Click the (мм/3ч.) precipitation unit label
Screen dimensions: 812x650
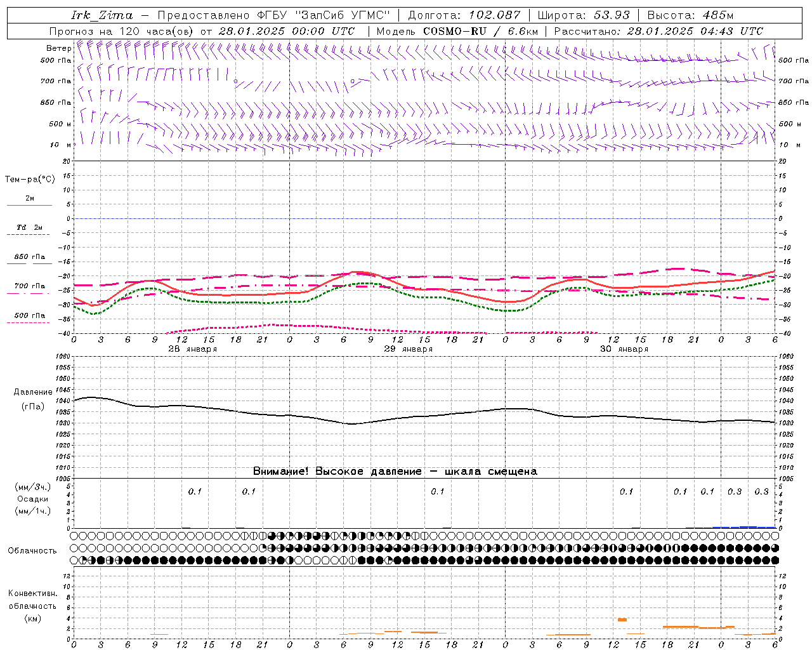pyautogui.click(x=33, y=487)
